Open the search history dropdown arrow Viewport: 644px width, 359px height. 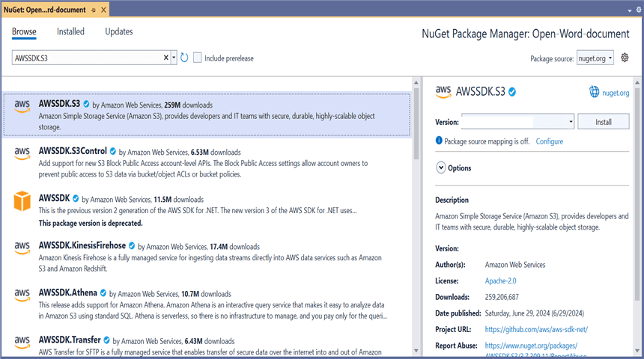[x=174, y=58]
